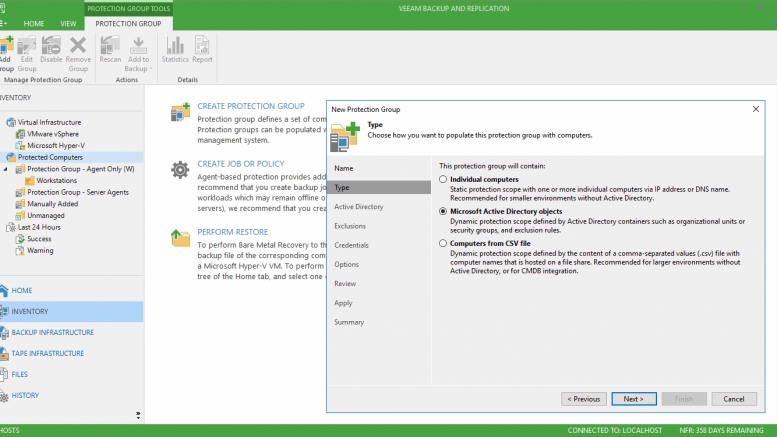Select the Microsoft Hyper-V tree item
The image size is (777, 437).
[56, 145]
